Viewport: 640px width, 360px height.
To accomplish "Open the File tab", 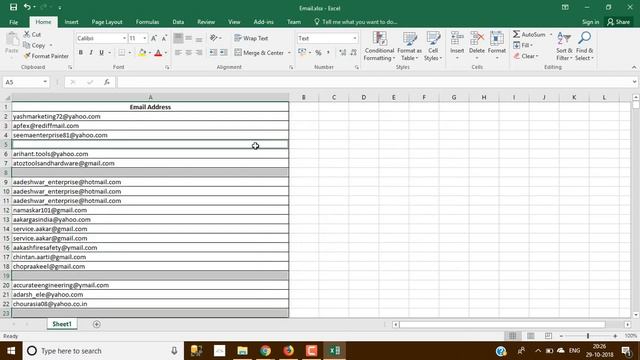I will [13, 22].
